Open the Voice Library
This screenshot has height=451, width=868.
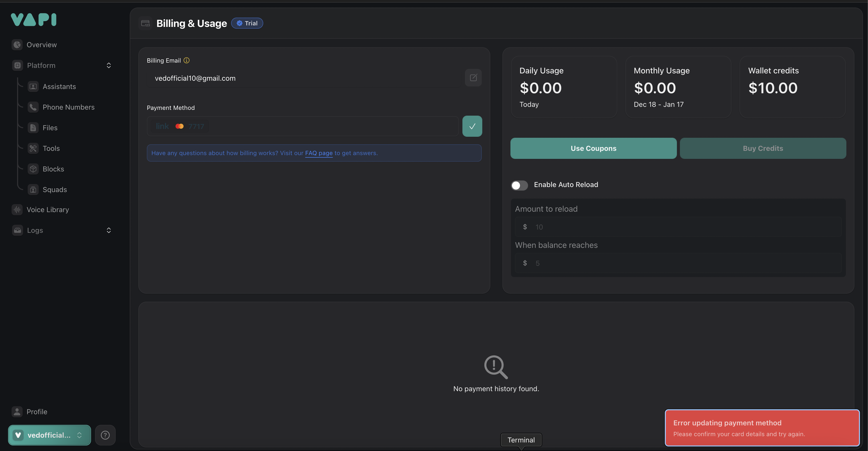pos(48,209)
